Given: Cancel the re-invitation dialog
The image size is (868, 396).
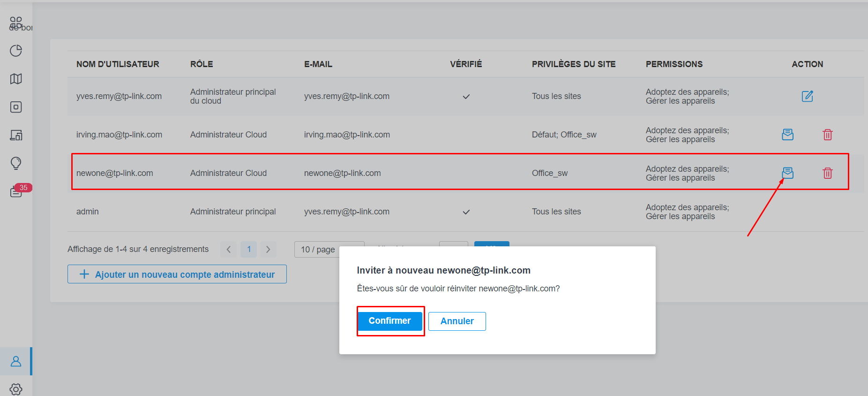Looking at the screenshot, I should [457, 321].
